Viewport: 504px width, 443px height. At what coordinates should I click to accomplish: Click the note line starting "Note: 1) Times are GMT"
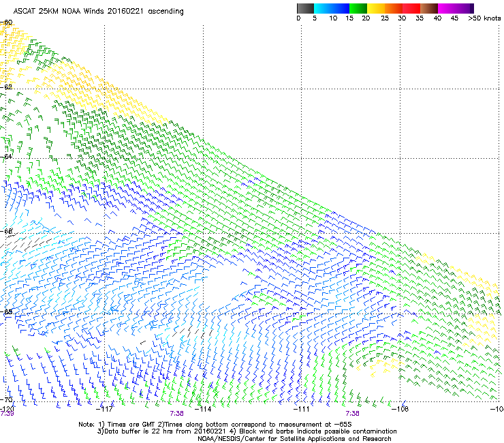tap(215, 425)
